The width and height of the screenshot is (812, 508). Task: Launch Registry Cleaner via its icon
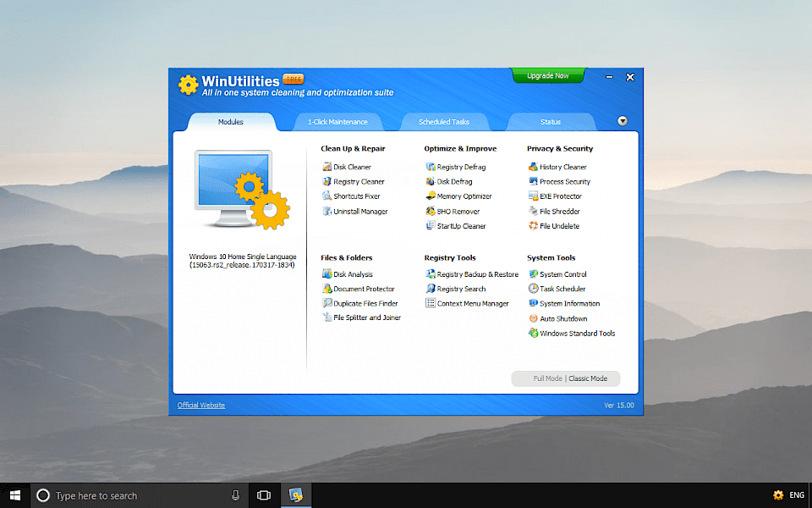point(326,181)
